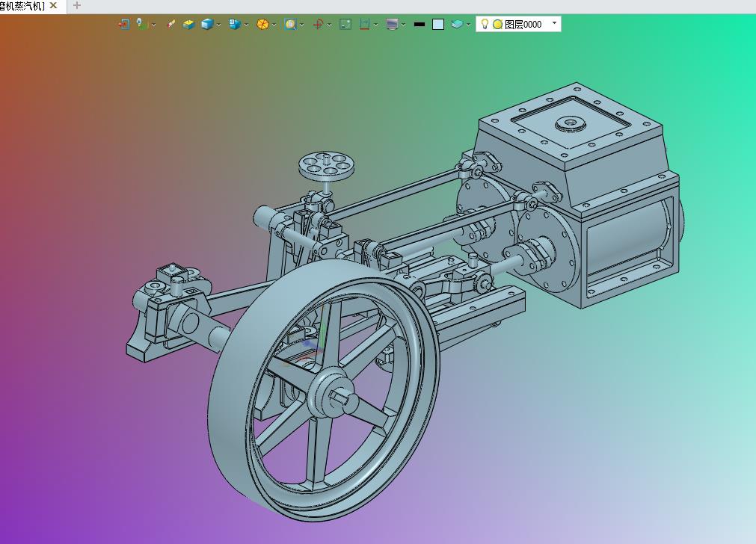Activate the magnifier zoom view icon
Image resolution: width=756 pixels, height=544 pixels.
290,24
